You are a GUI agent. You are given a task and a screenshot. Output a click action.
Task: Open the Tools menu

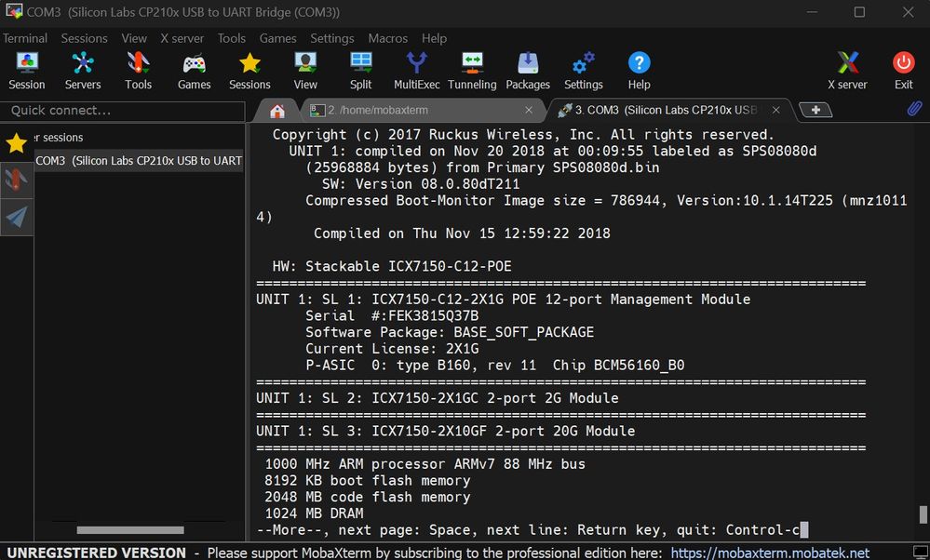(231, 38)
